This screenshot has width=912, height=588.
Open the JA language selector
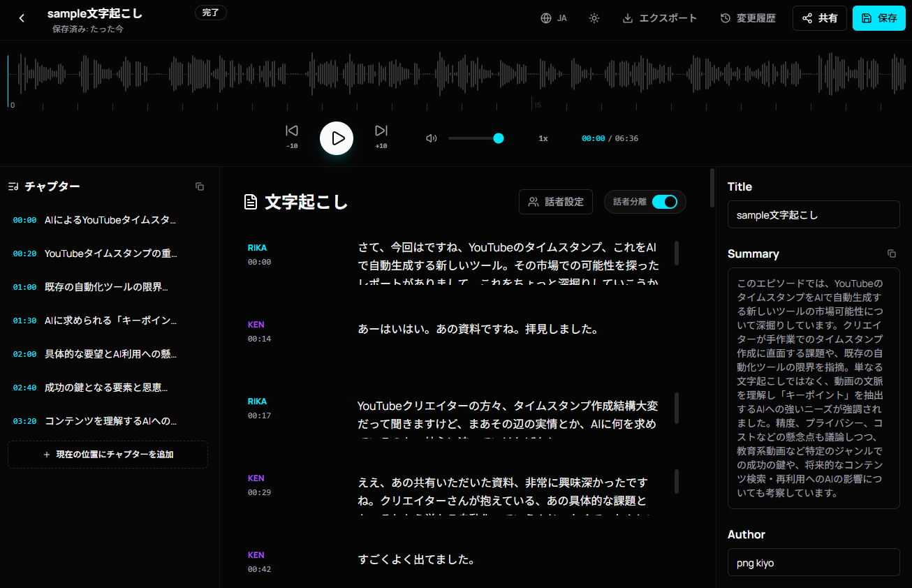(554, 18)
